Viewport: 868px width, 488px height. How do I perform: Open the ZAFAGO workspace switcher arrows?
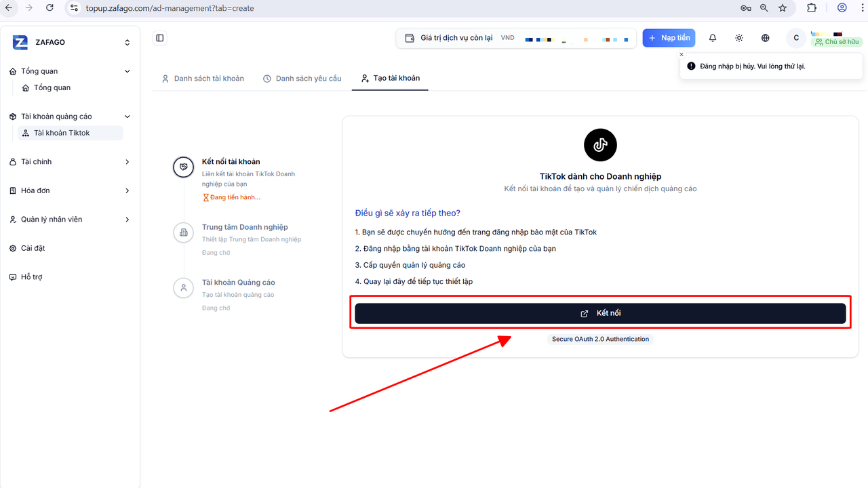pos(127,43)
